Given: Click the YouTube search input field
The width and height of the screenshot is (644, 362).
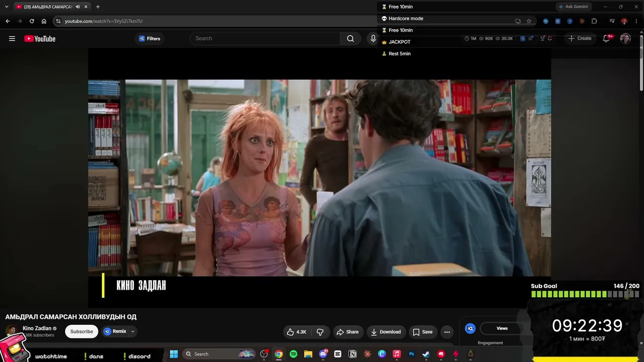Looking at the screenshot, I should [x=265, y=39].
